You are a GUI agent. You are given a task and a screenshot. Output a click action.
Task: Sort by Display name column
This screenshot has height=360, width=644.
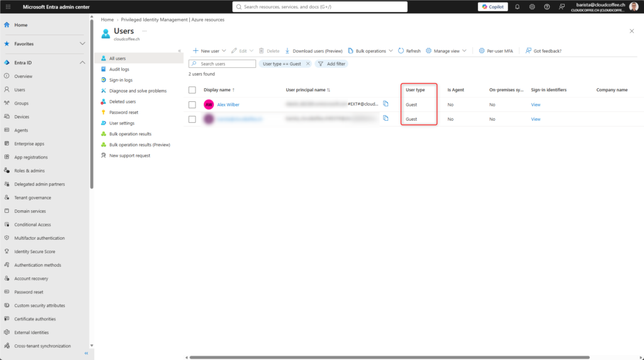(x=219, y=90)
